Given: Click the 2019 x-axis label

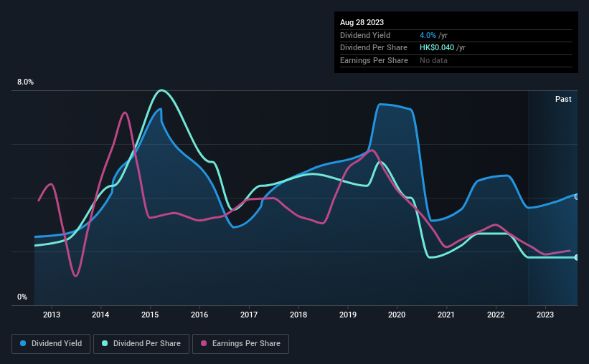Looking at the screenshot, I should (x=348, y=315).
